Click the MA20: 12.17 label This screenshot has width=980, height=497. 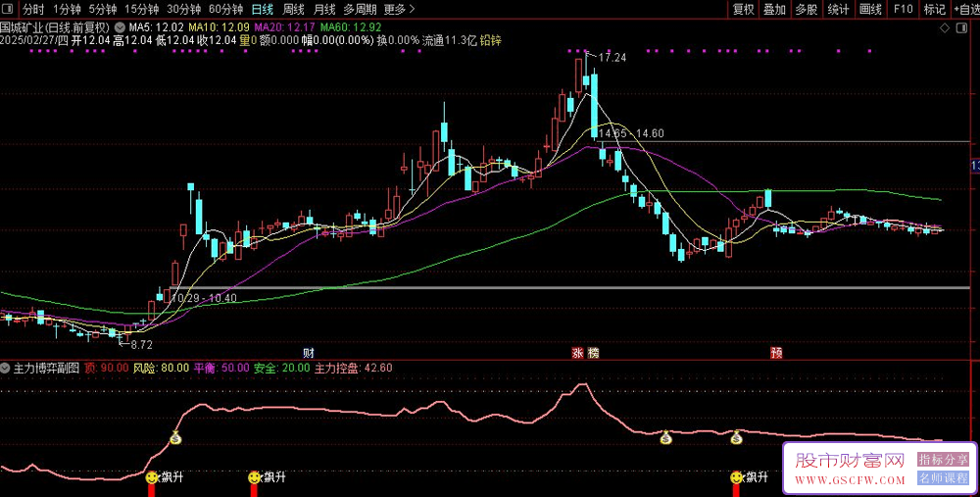(x=285, y=28)
